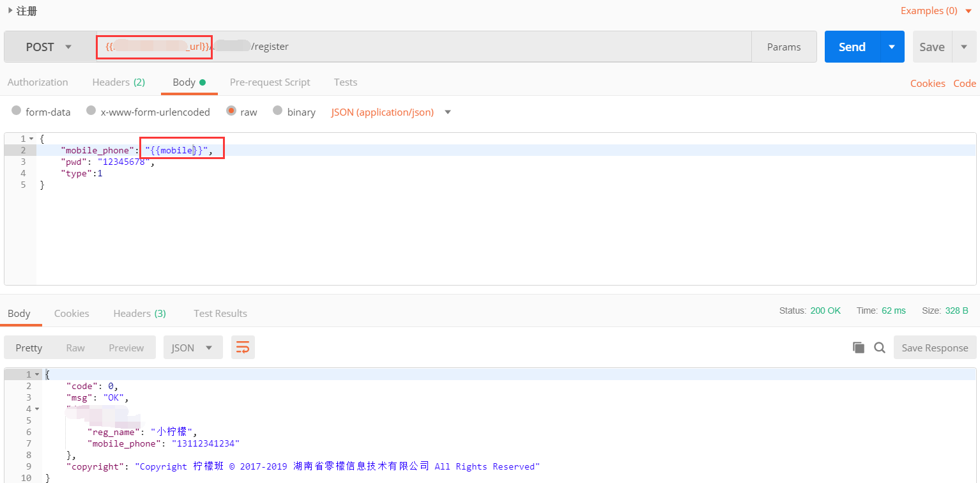Image resolution: width=980 pixels, height=483 pixels.
Task: Click the Save Response button
Action: tap(935, 348)
